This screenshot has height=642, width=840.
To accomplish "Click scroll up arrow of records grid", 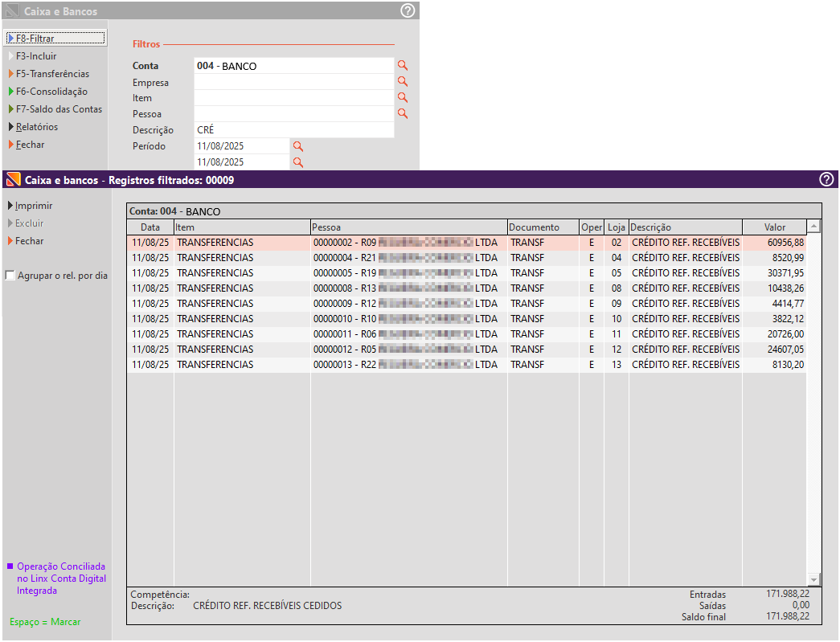I will point(813,227).
